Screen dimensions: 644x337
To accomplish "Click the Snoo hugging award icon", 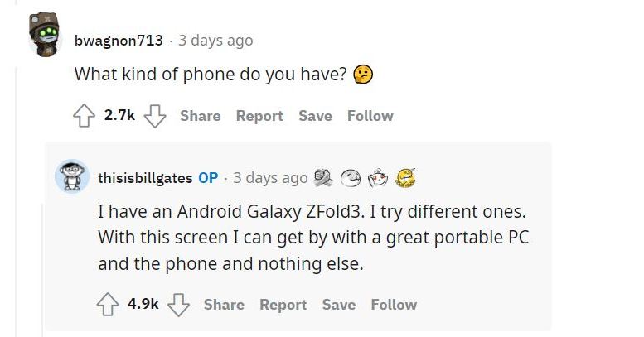I will coord(379,177).
